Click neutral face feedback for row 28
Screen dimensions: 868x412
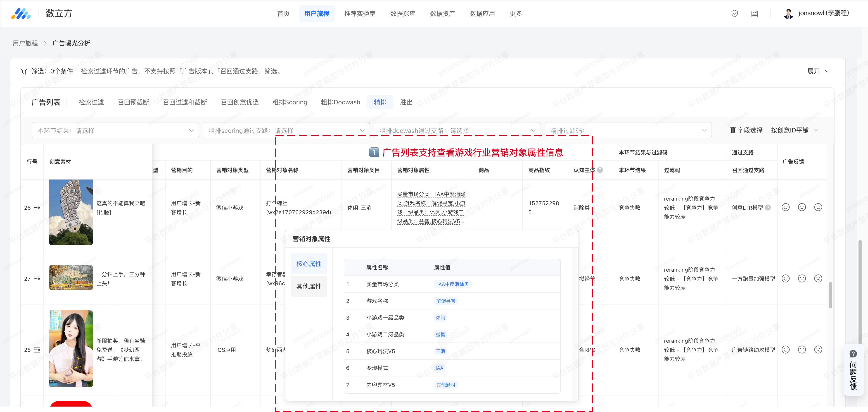point(802,350)
